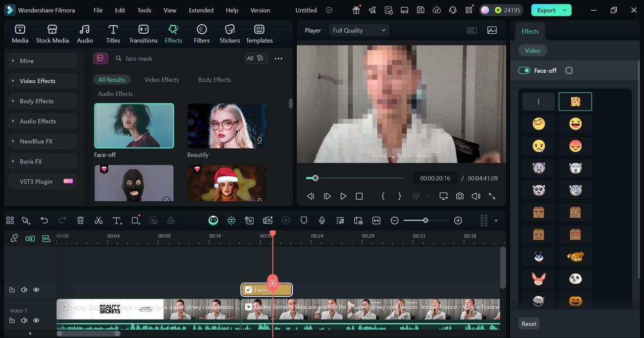Toggle visibility of Video 1 track
Screen dimensions: 644x338
pos(36,321)
